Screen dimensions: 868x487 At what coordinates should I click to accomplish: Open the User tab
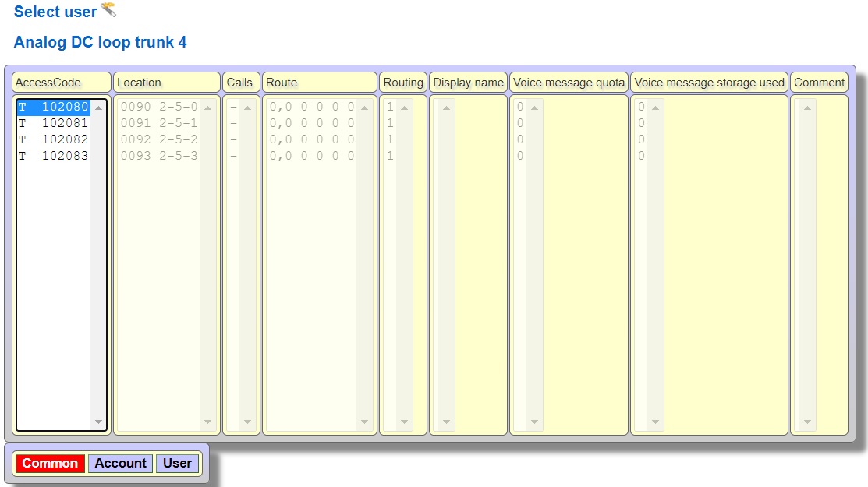(x=177, y=464)
